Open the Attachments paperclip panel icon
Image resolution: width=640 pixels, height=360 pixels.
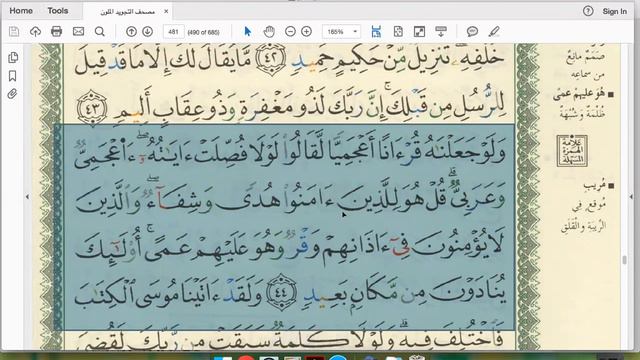[13, 94]
